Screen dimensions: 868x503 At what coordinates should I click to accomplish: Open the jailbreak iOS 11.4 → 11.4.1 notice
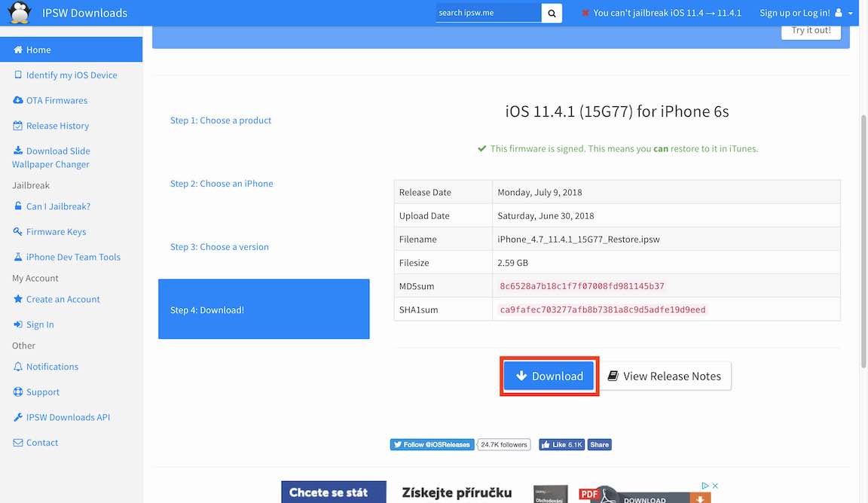coord(667,13)
